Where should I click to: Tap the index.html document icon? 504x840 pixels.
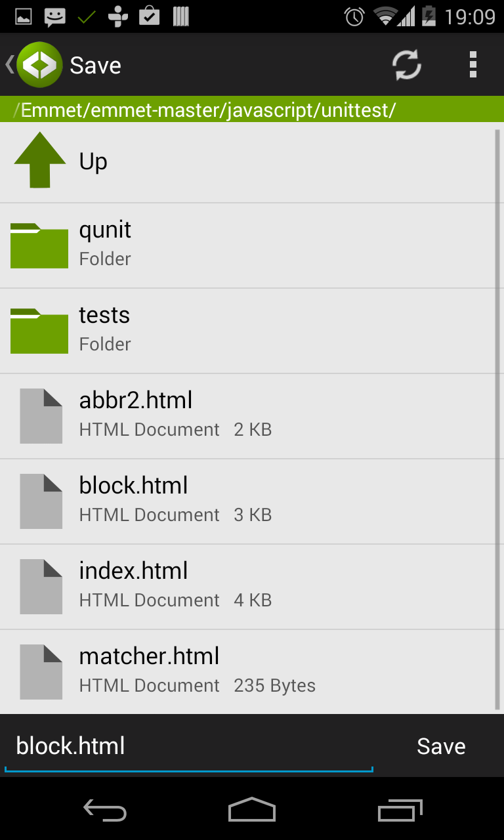(41, 587)
